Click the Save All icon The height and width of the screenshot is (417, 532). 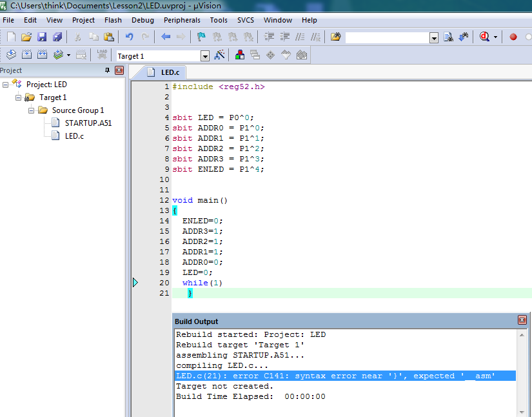(x=57, y=37)
